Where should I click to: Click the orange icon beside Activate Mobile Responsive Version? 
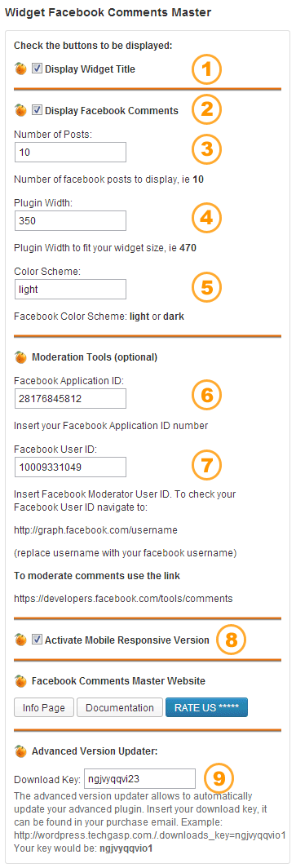tap(20, 640)
